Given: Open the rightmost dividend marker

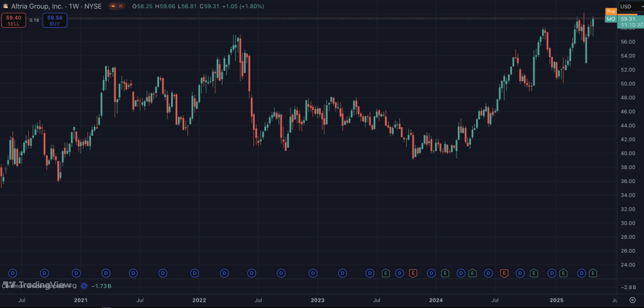Looking at the screenshot, I should pos(582,273).
